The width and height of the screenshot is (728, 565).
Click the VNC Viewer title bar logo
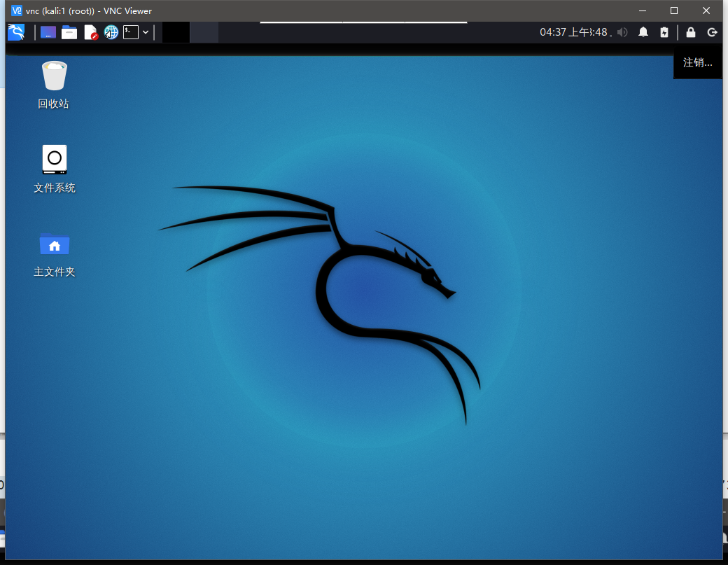coord(16,11)
